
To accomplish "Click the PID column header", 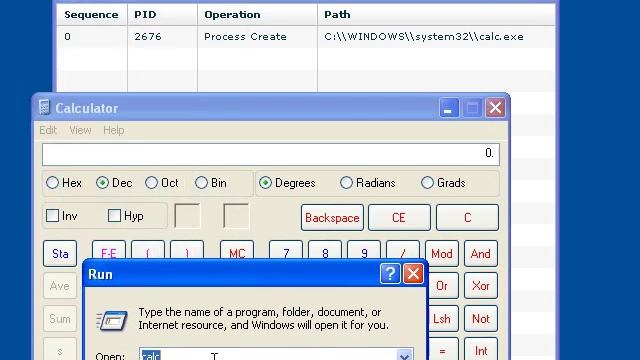I will pyautogui.click(x=162, y=15).
